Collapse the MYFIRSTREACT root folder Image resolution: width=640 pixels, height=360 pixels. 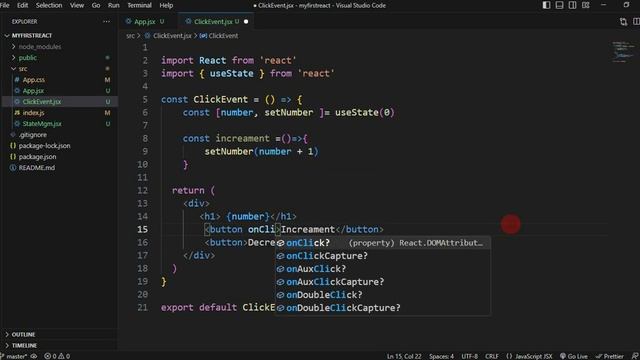point(59,36)
